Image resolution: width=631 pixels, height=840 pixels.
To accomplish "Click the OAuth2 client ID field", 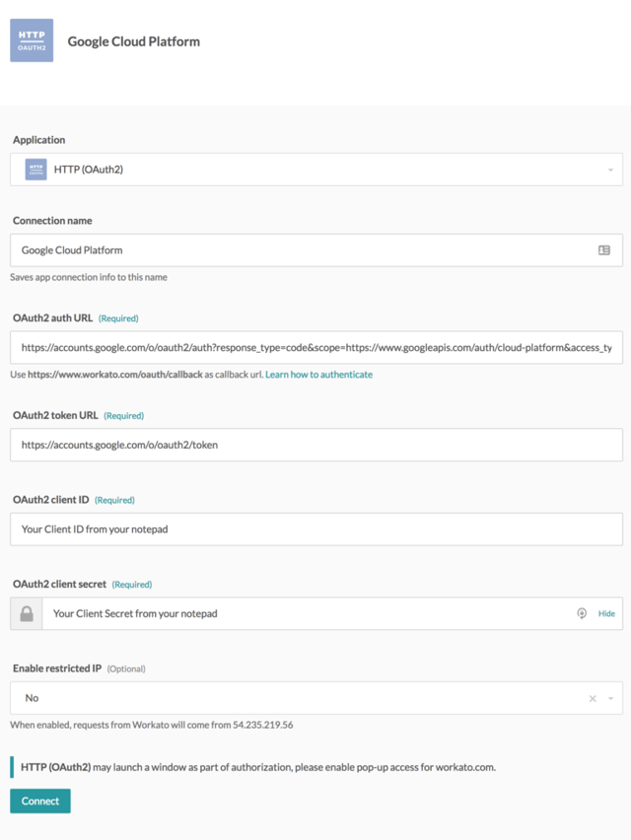I will click(316, 529).
